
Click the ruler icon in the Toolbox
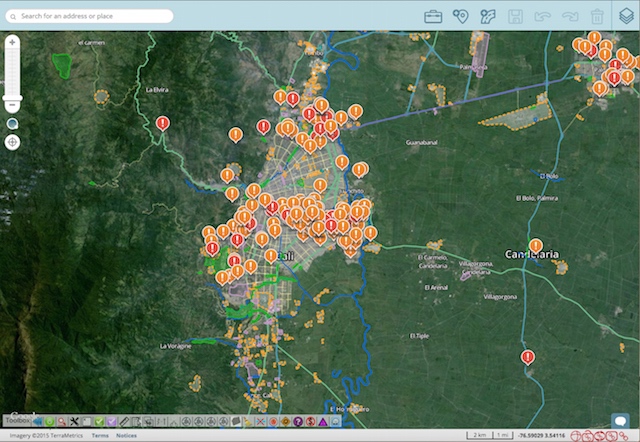pos(124,422)
